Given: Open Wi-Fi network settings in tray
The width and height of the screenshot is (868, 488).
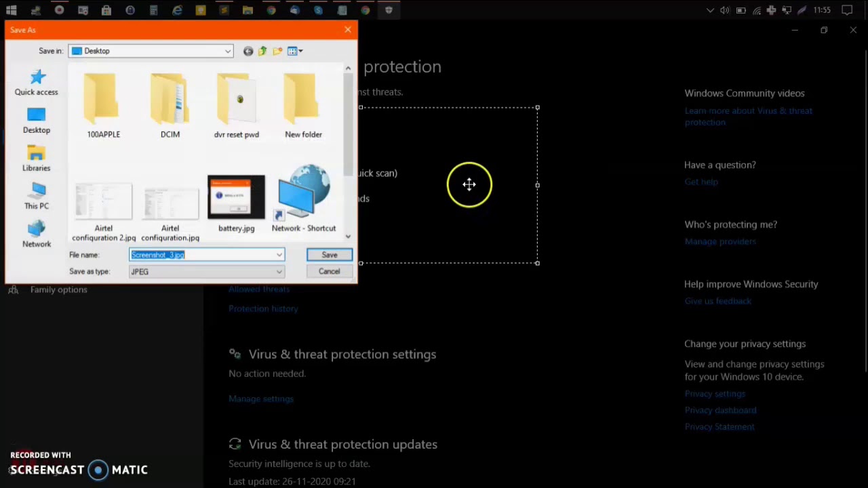Looking at the screenshot, I should (757, 10).
